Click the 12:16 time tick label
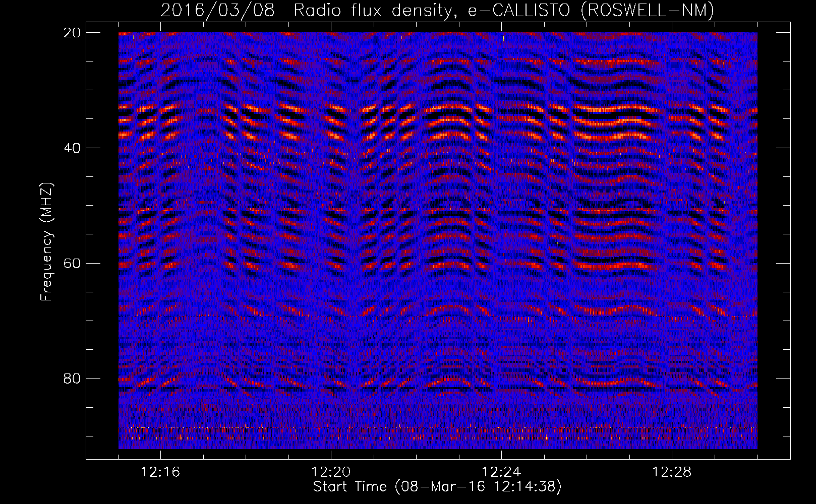The width and height of the screenshot is (816, 504). [160, 472]
